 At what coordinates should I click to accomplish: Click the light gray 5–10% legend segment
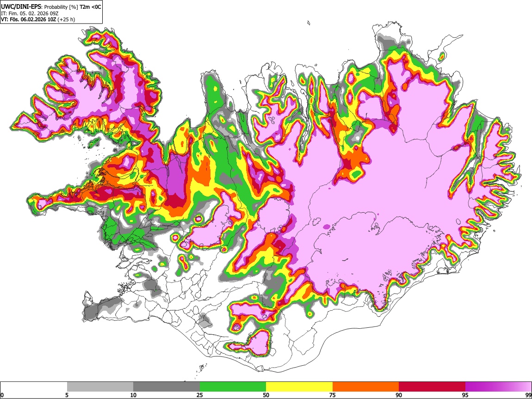[100, 387]
